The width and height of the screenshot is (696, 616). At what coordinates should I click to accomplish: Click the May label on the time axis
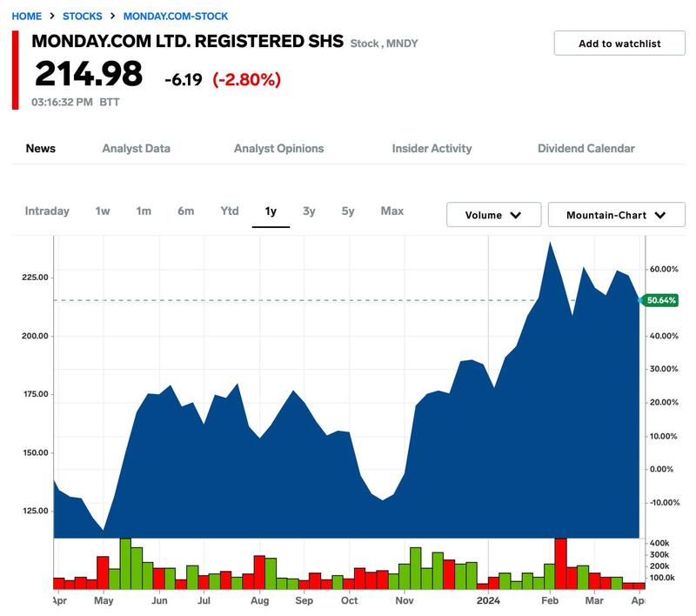tap(104, 601)
